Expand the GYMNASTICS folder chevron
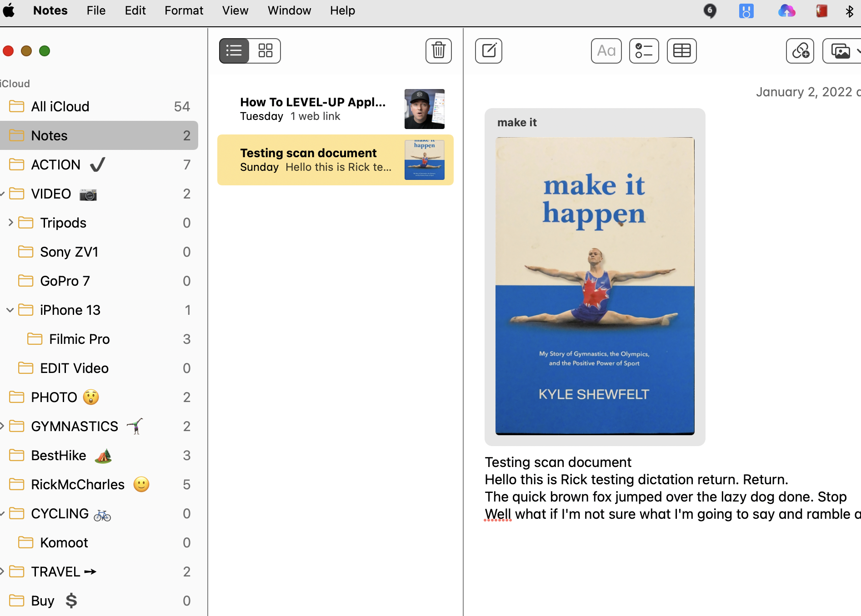 2,426
